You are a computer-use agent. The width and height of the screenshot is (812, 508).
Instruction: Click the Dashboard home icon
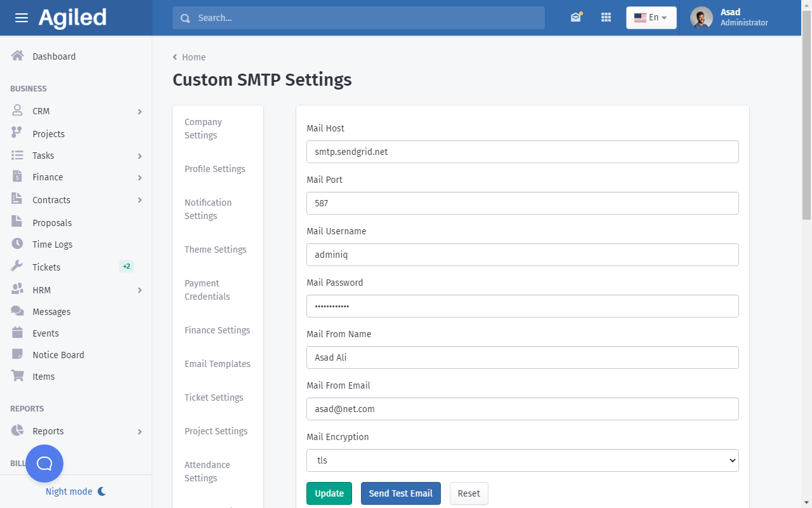[x=18, y=56]
